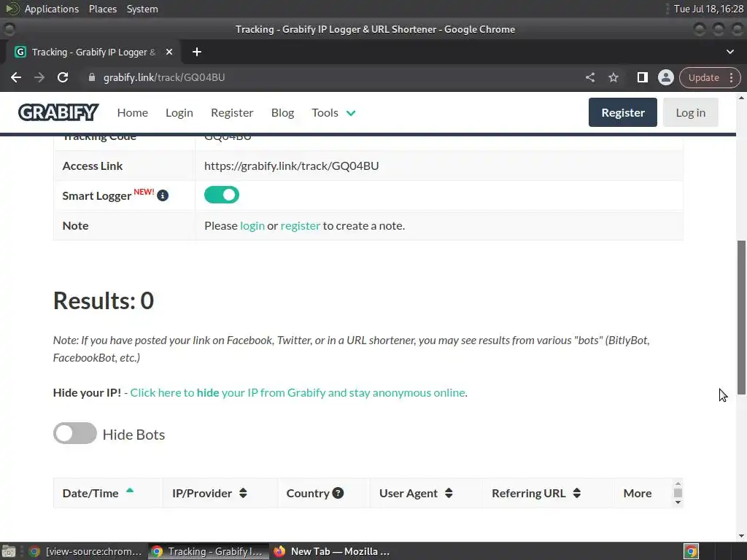Sort by Date/Time arrow
Viewport: 747px width, 560px height.
pyautogui.click(x=130, y=490)
